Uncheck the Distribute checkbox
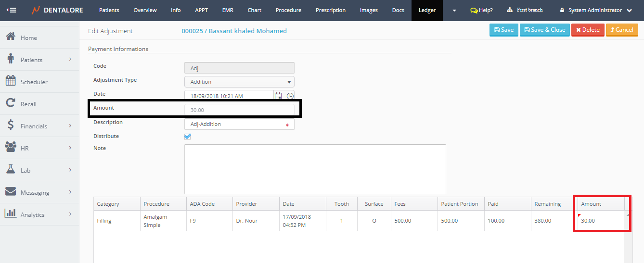Screen dimensions: 644x263 188,137
